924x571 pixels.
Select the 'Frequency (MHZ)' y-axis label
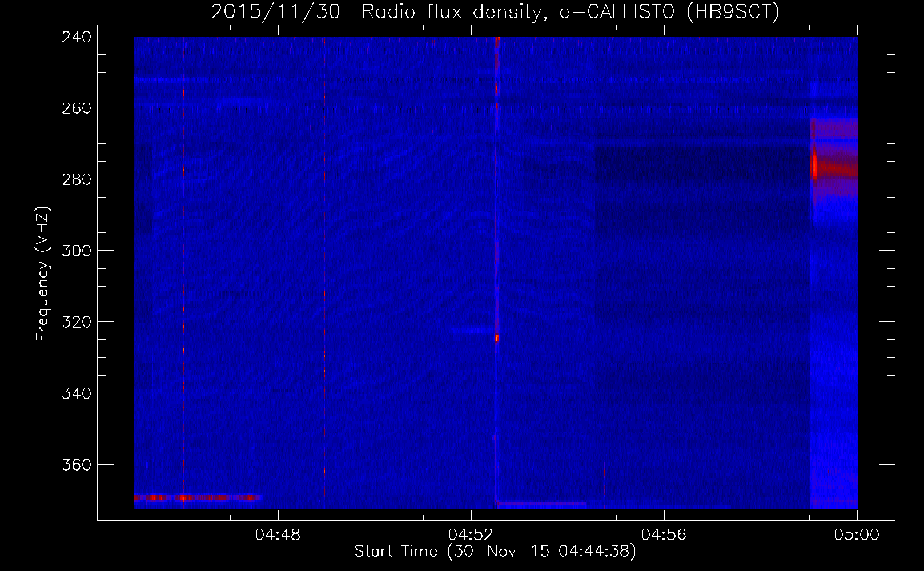[43, 274]
